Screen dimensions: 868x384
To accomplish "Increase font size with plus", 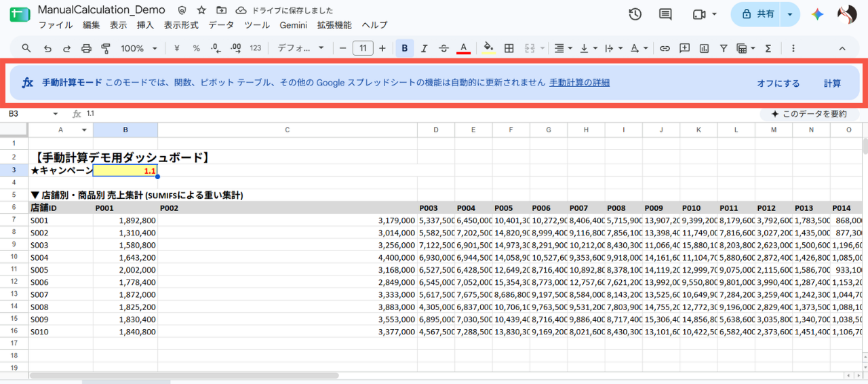I will 382,48.
